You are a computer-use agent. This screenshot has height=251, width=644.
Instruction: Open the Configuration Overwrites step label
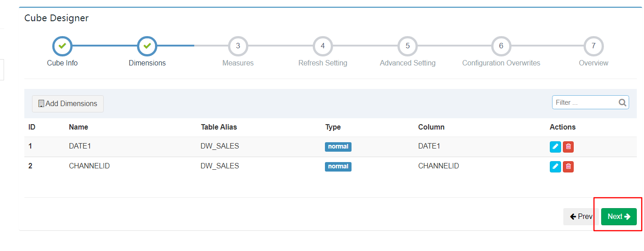point(501,63)
